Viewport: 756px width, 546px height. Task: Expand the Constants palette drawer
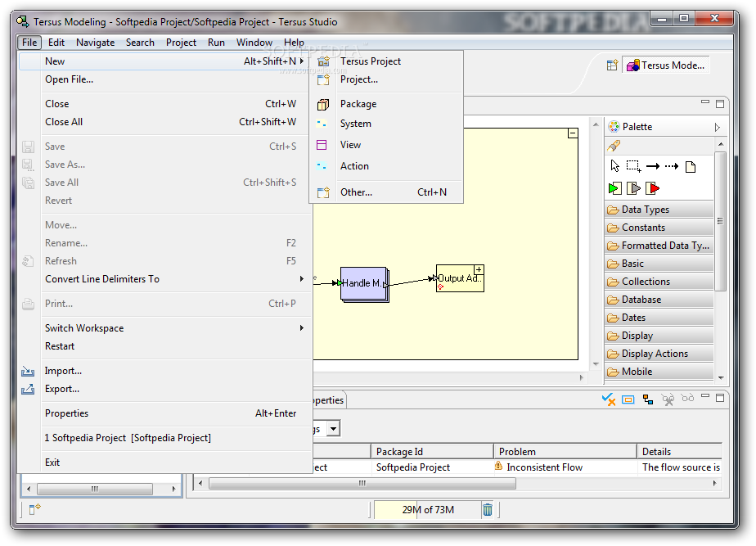click(659, 228)
